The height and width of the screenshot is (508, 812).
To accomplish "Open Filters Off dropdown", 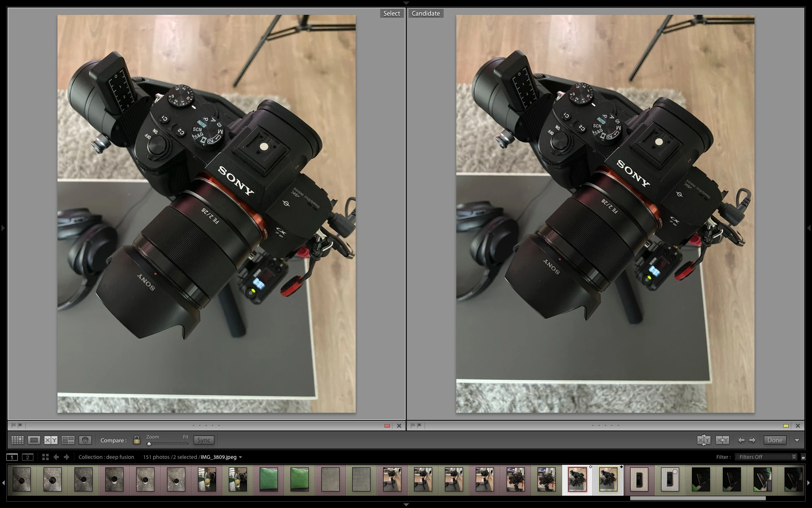I will (x=766, y=457).
